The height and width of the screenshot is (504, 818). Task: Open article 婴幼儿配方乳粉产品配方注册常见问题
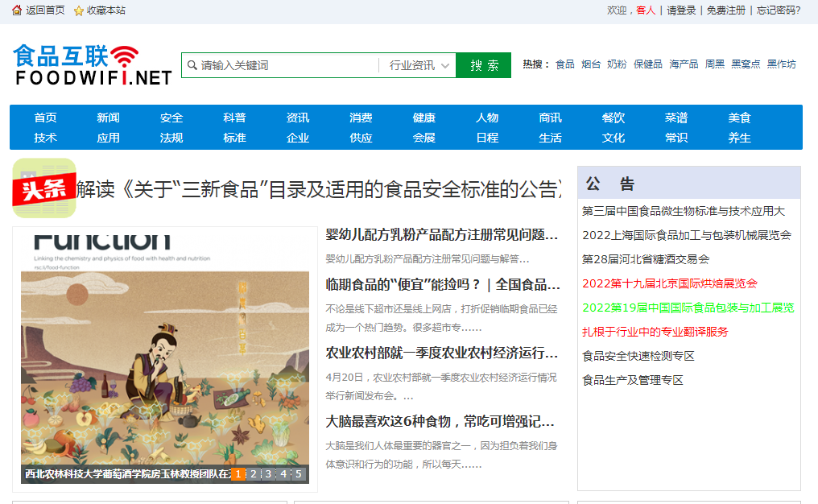click(442, 235)
